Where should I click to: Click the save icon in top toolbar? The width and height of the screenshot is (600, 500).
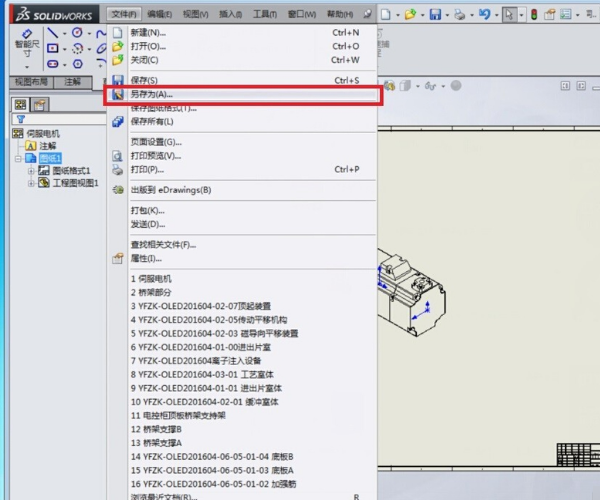pos(436,15)
